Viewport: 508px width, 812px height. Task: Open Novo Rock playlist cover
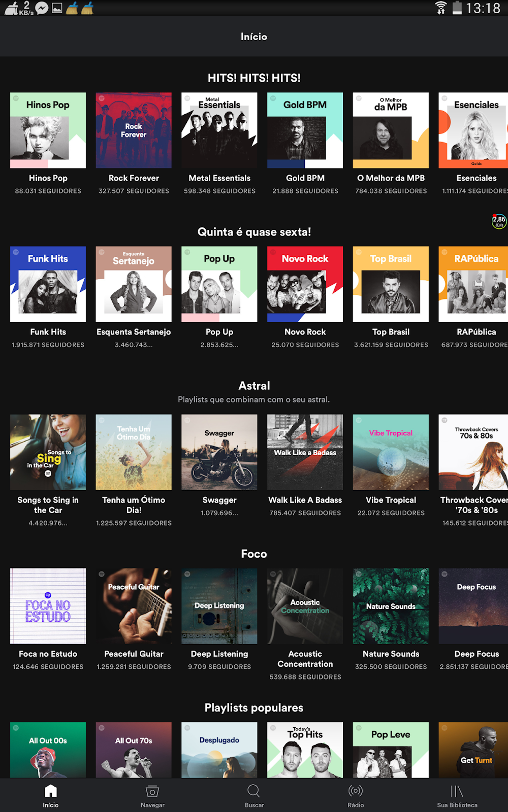tap(305, 284)
